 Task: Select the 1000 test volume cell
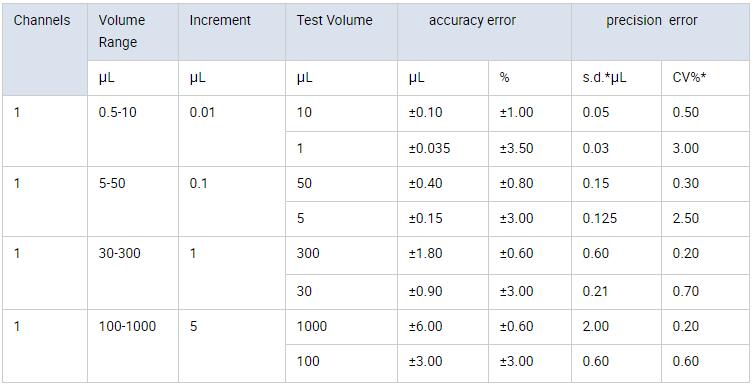pos(341,326)
